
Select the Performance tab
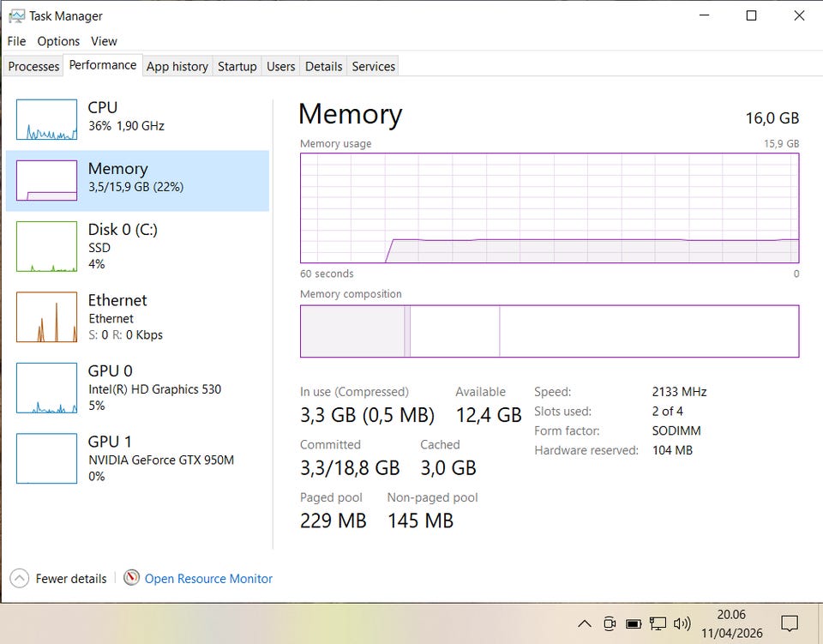coord(103,65)
